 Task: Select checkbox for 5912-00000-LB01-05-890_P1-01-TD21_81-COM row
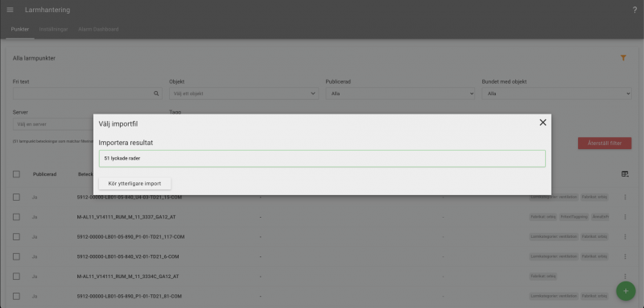click(x=16, y=296)
